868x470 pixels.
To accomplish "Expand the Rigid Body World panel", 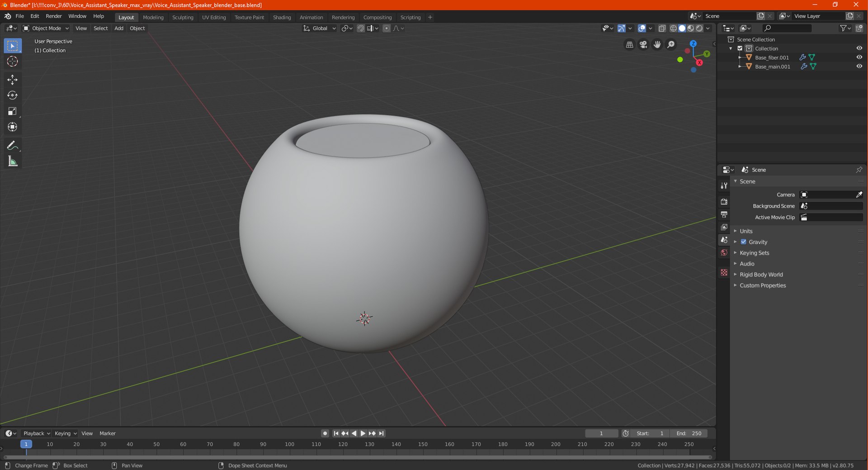I will (x=761, y=275).
